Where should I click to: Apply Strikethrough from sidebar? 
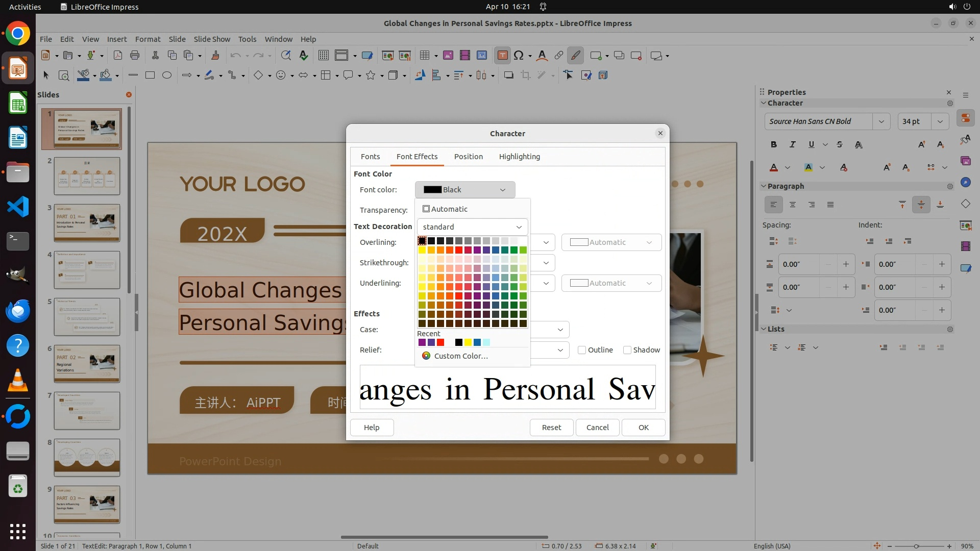click(840, 145)
